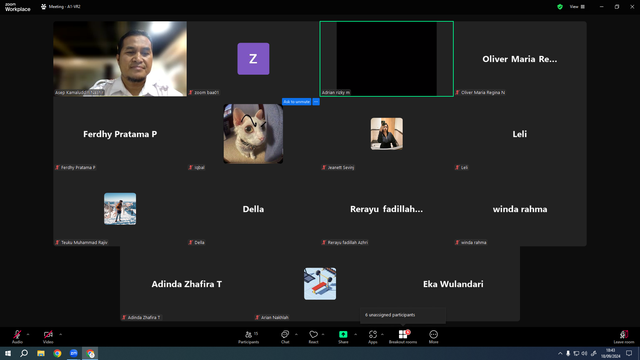Click the Leave room button

click(x=624, y=337)
